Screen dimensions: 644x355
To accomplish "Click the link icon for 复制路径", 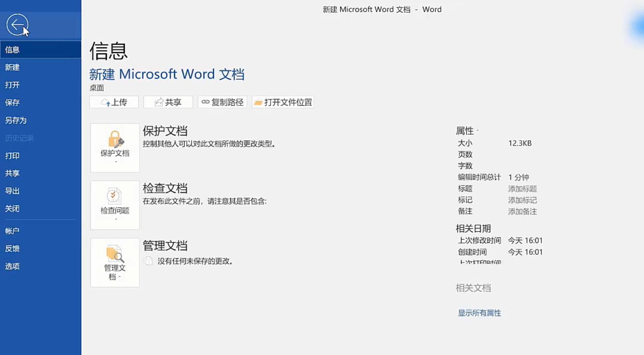I will tap(205, 102).
